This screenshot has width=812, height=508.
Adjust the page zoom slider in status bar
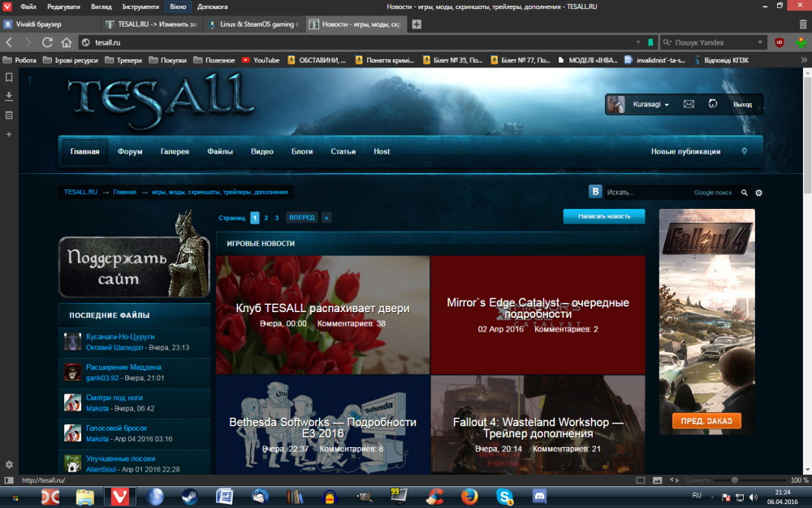click(734, 480)
